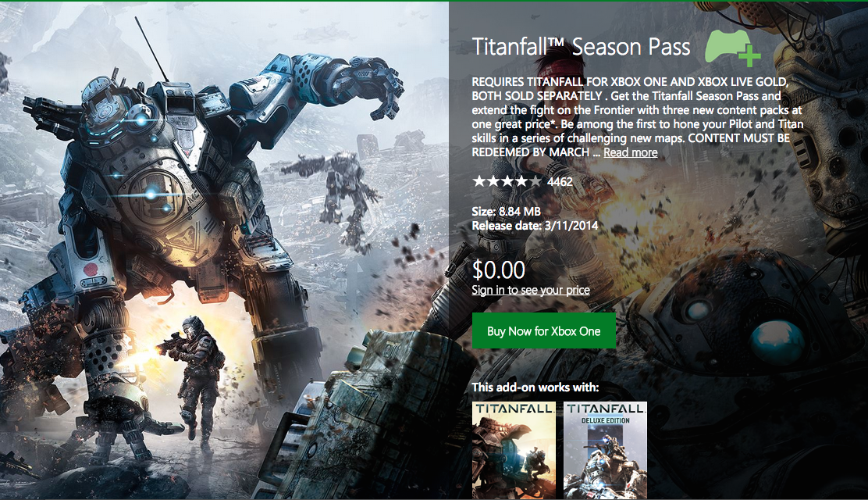Click the Titanfall Season Pass title
The width and height of the screenshot is (868, 500).
tap(581, 47)
